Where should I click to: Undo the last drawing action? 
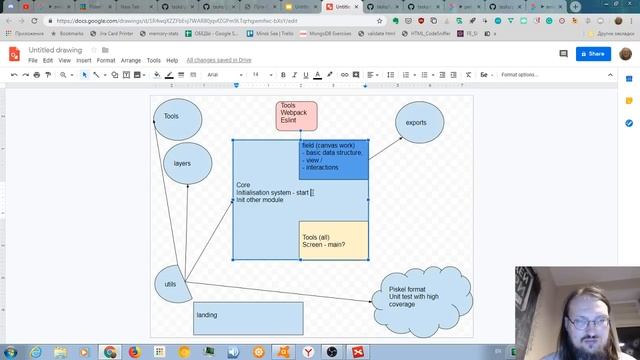tap(14, 75)
